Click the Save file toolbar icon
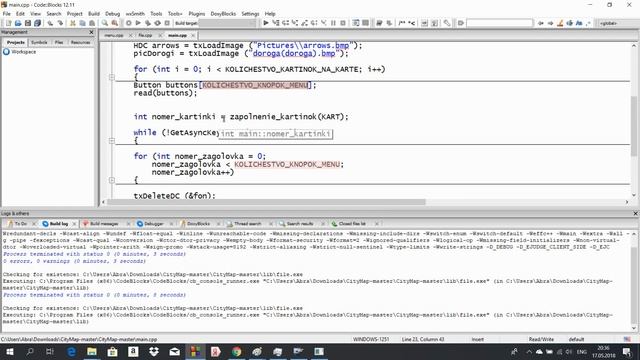 28,23
